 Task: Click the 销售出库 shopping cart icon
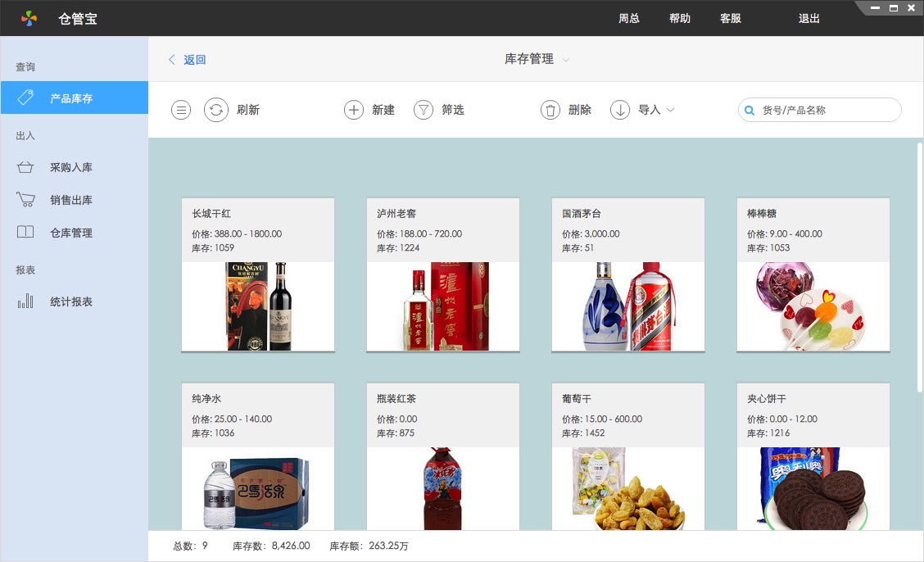pos(25,200)
